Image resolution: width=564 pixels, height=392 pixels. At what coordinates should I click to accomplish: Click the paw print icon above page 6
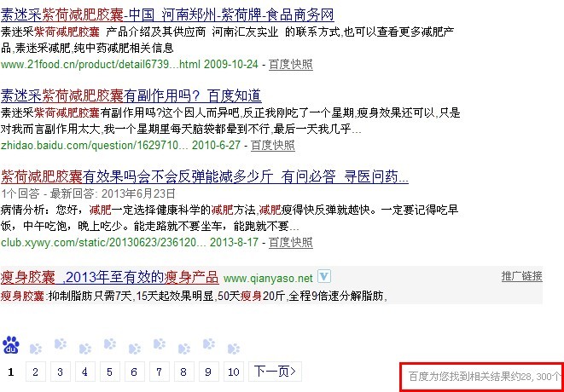click(135, 349)
